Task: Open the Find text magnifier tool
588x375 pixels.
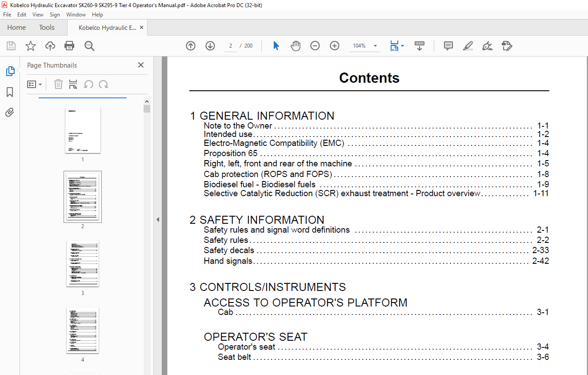Action: [89, 46]
